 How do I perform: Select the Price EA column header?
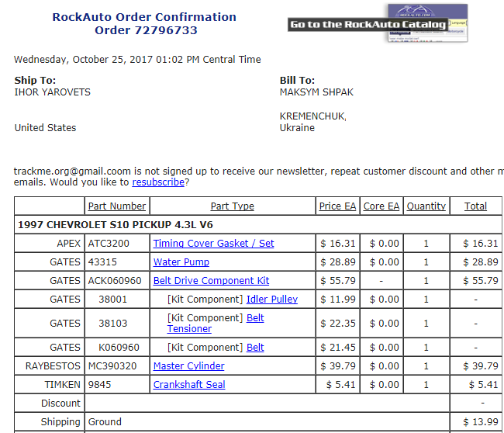point(337,206)
